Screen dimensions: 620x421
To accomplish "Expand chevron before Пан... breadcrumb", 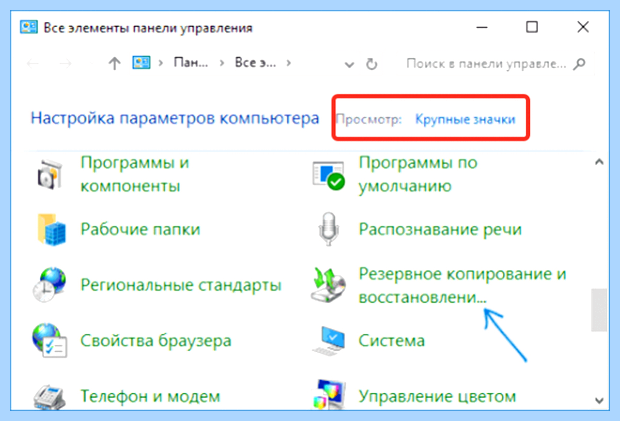I will click(161, 63).
